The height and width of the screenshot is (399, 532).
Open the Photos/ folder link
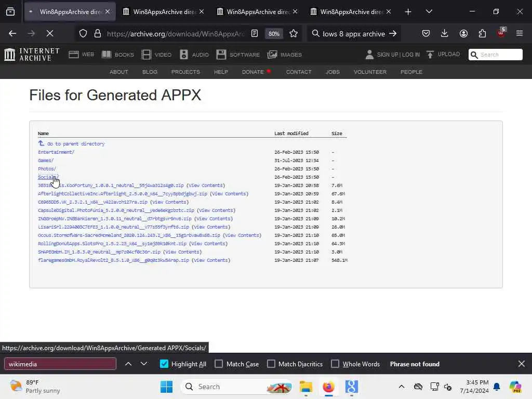47,169
